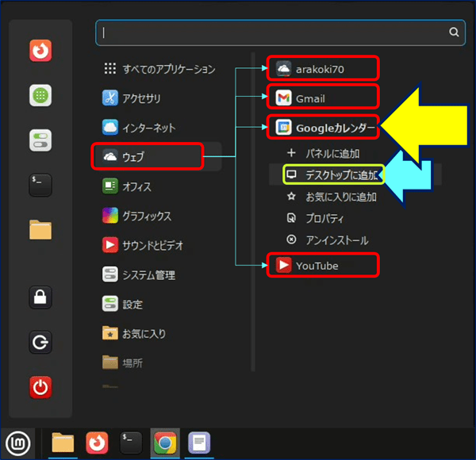This screenshot has width=476, height=460.
Task: Launch the Gmail web app
Action: point(323,98)
